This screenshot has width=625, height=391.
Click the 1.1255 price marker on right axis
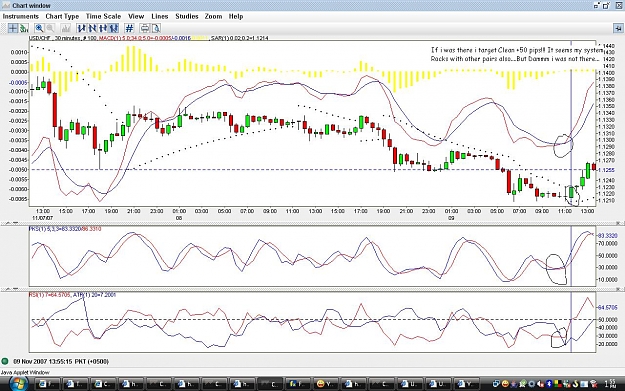click(x=606, y=170)
